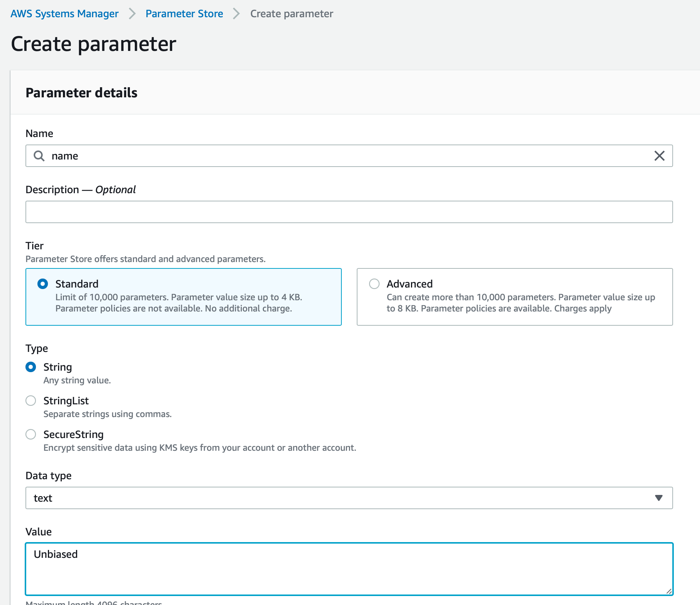Choose the String type radio button

[31, 367]
